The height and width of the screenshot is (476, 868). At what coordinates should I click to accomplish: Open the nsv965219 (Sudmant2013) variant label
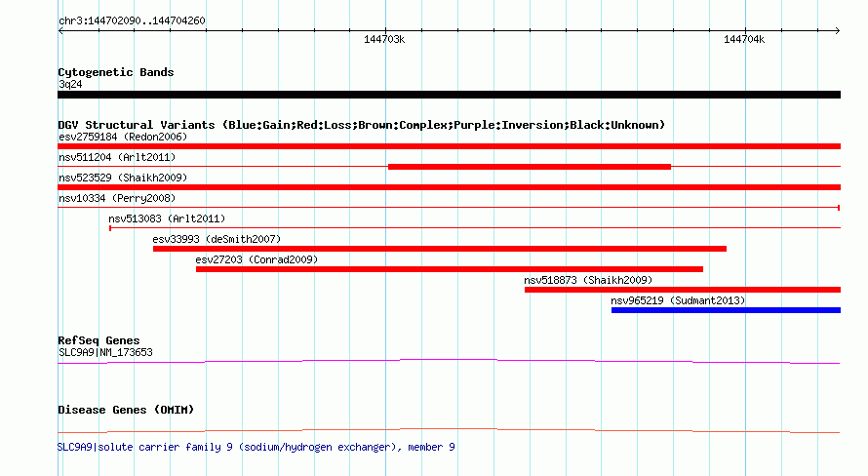[x=678, y=300]
